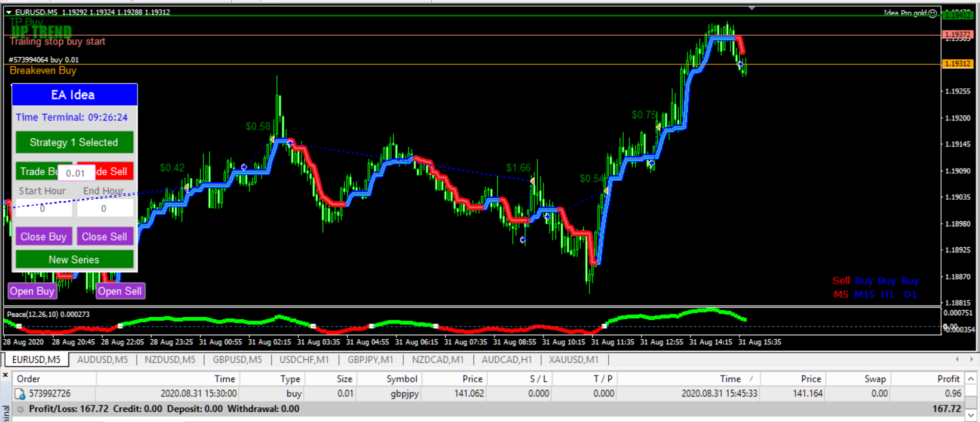Switch to the NZDUSD,M5 chart tab

tap(170, 360)
